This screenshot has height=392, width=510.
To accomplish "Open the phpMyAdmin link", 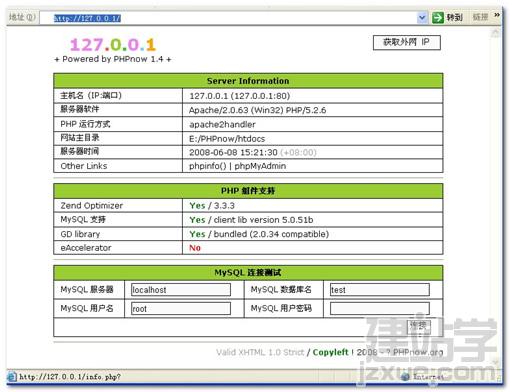I will [x=260, y=166].
